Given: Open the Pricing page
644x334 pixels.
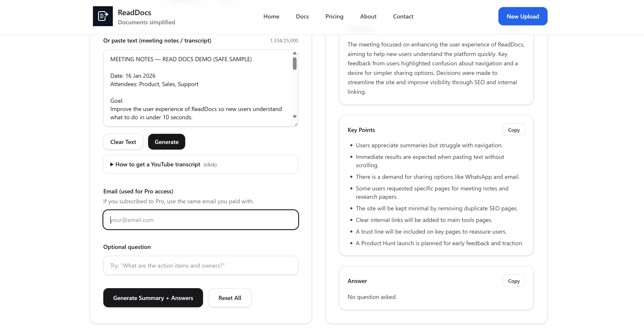Looking at the screenshot, I should 334,16.
